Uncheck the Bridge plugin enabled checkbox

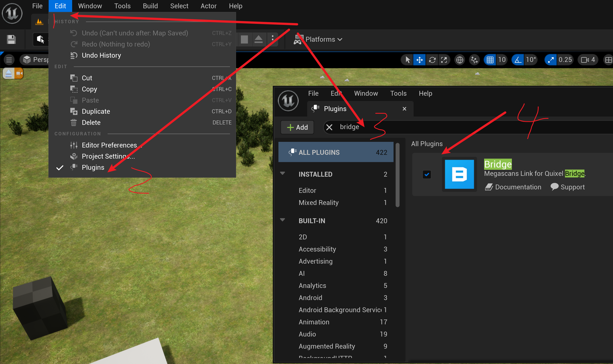click(427, 174)
